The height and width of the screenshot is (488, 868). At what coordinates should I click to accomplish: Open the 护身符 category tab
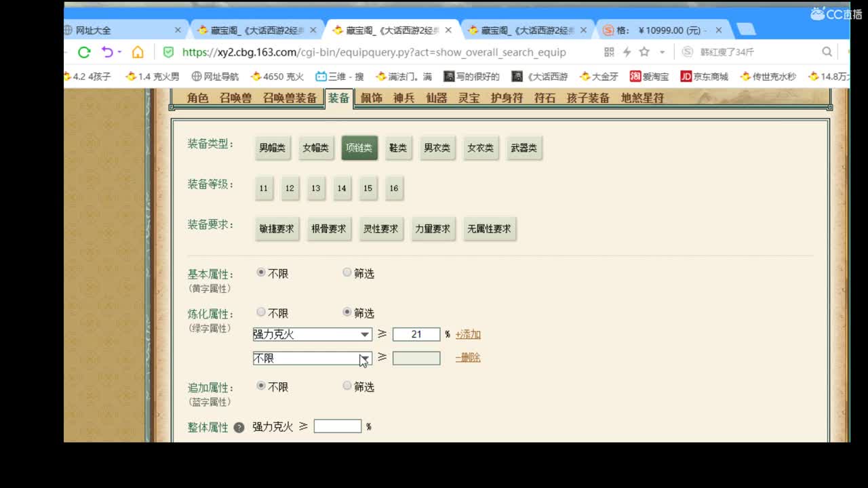507,98
